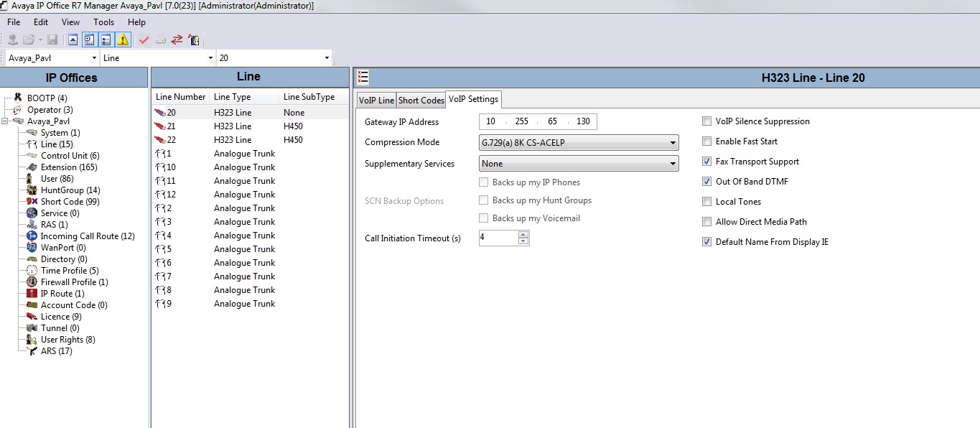Click the yellow warning triangle toolbar icon

point(123,39)
